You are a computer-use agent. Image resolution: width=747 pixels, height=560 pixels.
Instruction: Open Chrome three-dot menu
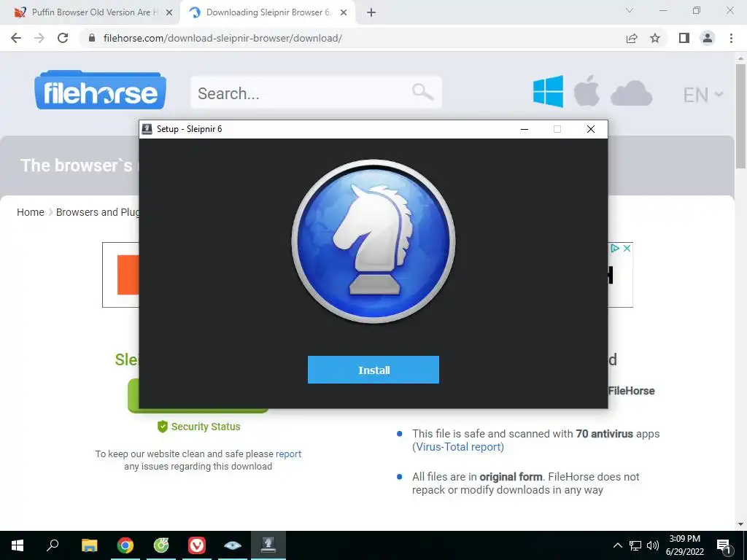[731, 38]
